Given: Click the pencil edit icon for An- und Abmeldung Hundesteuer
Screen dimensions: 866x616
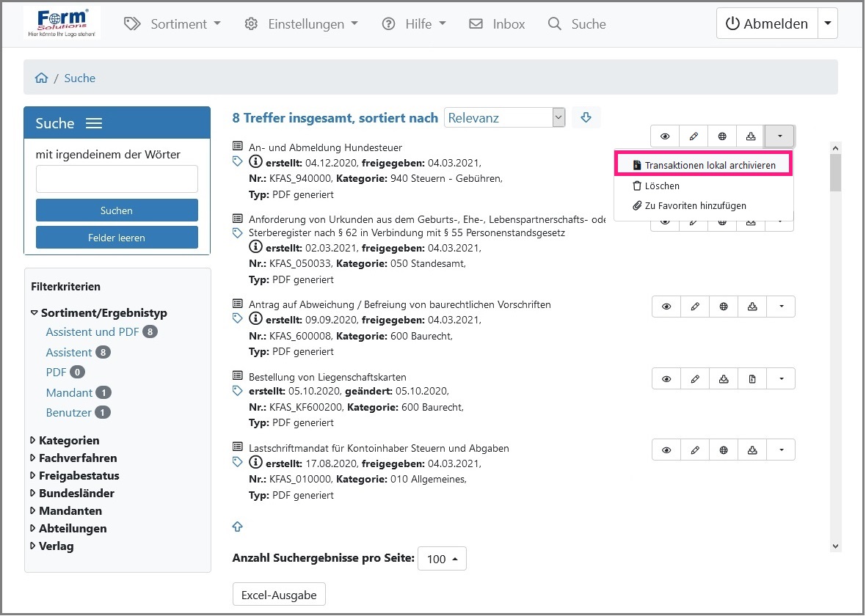Looking at the screenshot, I should pyautogui.click(x=694, y=136).
